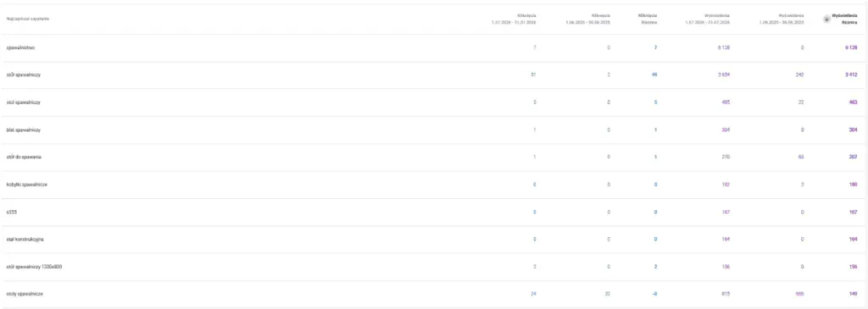The image size is (868, 309).
Task: Click July impressions 304 for blat spawalniczy
Action: (726, 130)
